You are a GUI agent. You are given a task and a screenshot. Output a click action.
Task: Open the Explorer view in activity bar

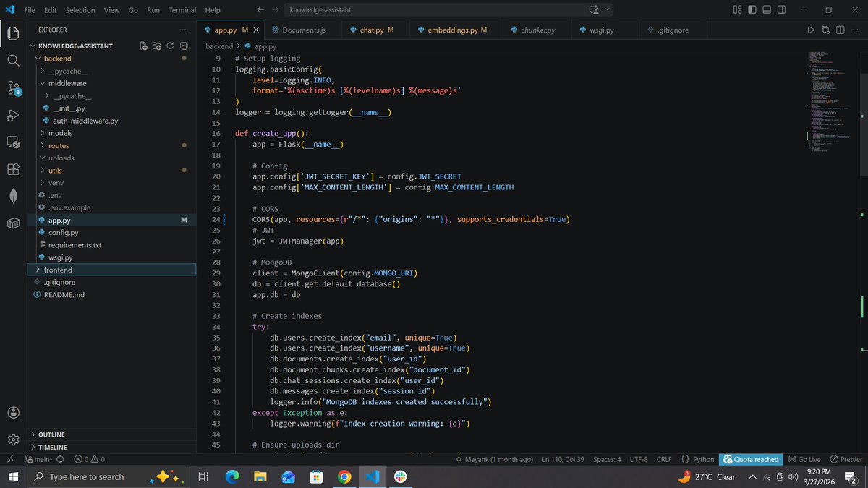tap(13, 33)
